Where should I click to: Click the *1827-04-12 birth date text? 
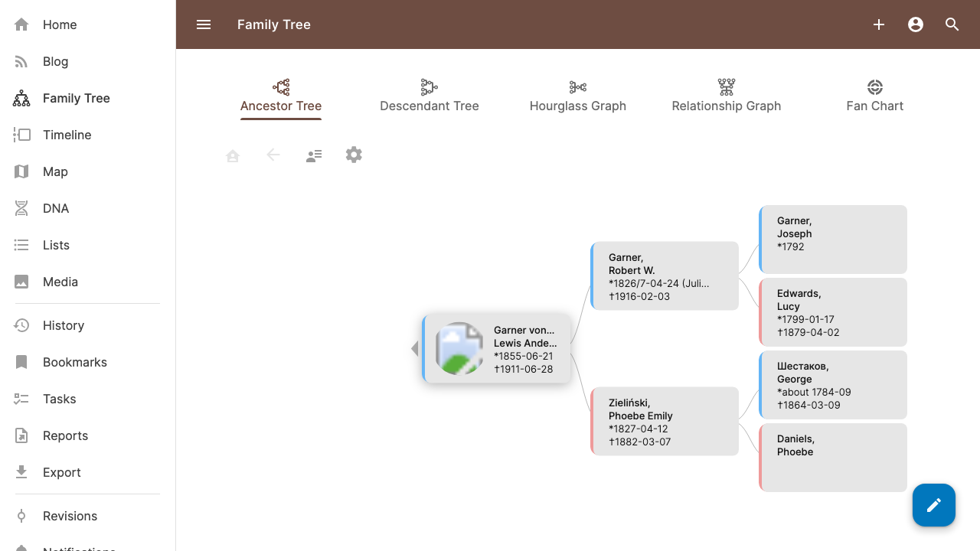coord(639,429)
